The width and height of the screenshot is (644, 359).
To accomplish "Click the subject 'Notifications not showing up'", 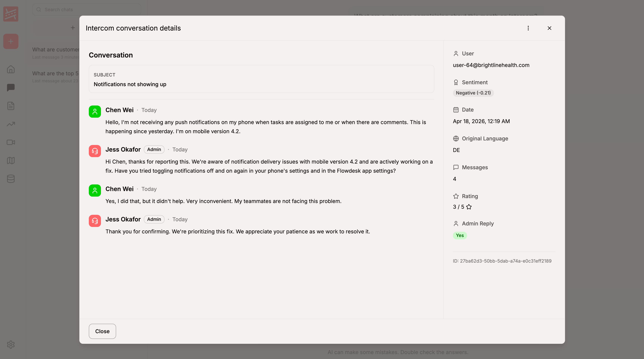I will [130, 84].
